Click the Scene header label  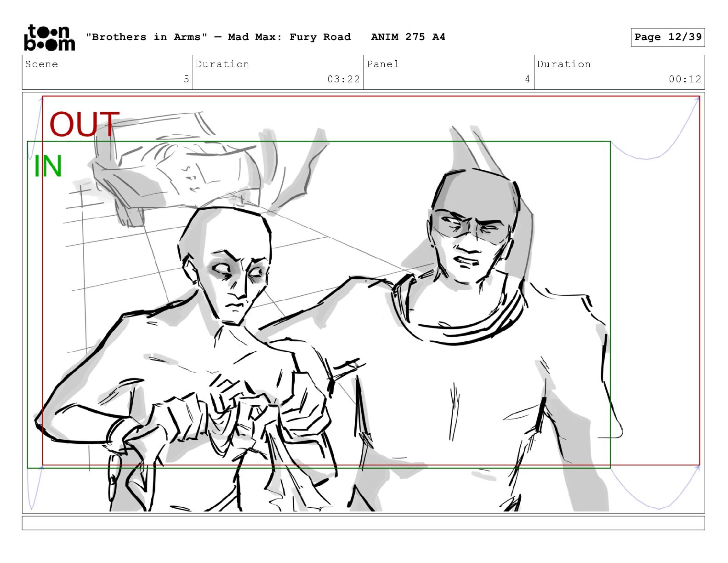coord(41,64)
